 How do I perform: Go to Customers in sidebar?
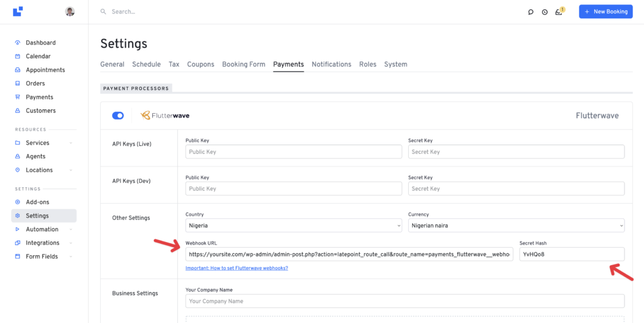click(40, 111)
